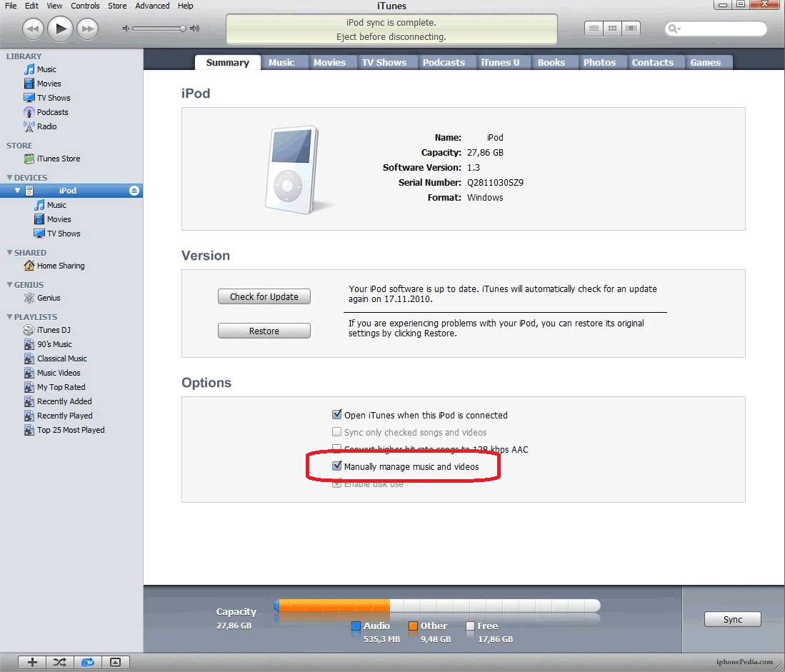
Task: Collapse the iPod device tree
Action: coord(18,191)
